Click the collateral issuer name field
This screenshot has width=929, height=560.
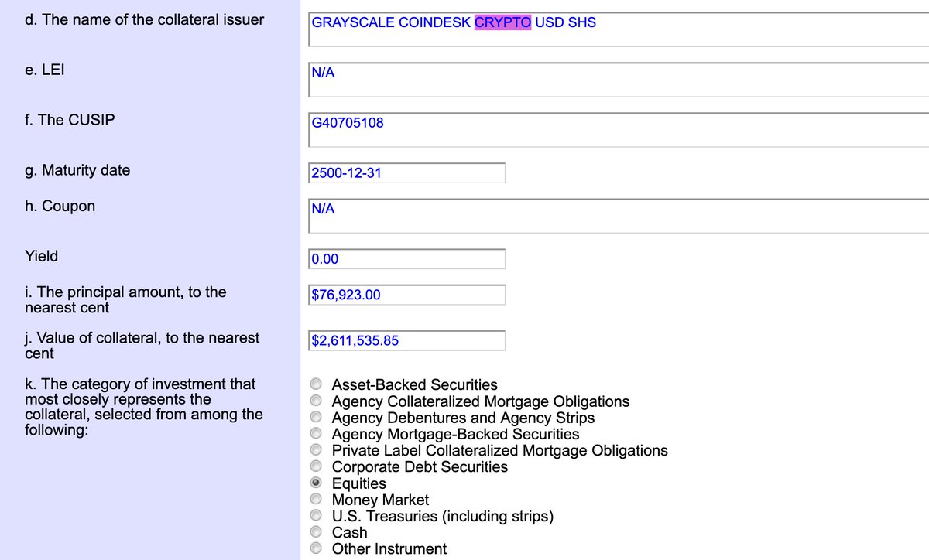point(619,29)
